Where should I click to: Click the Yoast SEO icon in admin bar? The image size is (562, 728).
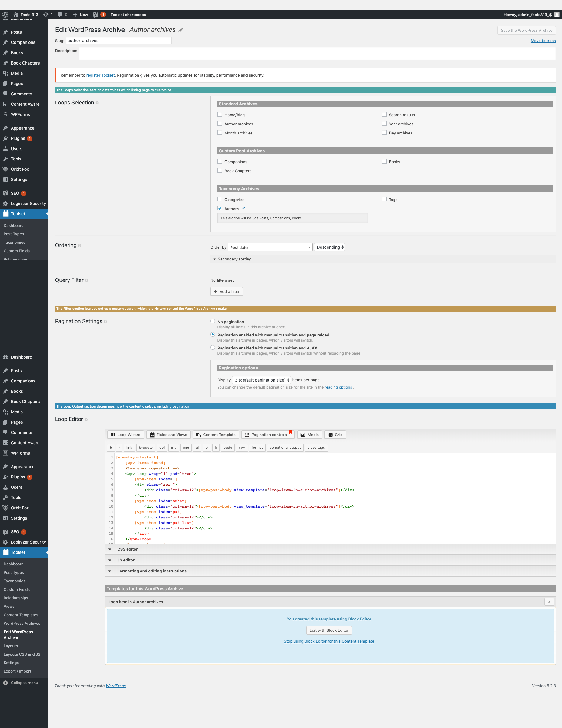tap(95, 15)
